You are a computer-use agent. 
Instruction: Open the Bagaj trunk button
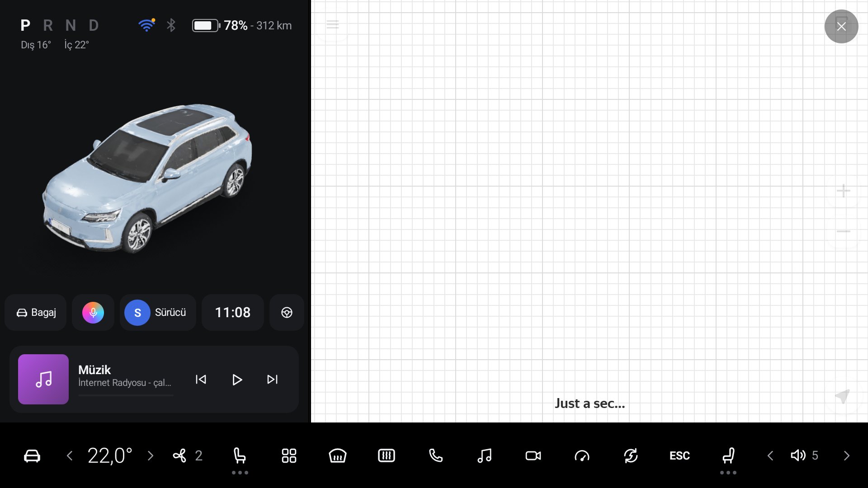coord(36,313)
